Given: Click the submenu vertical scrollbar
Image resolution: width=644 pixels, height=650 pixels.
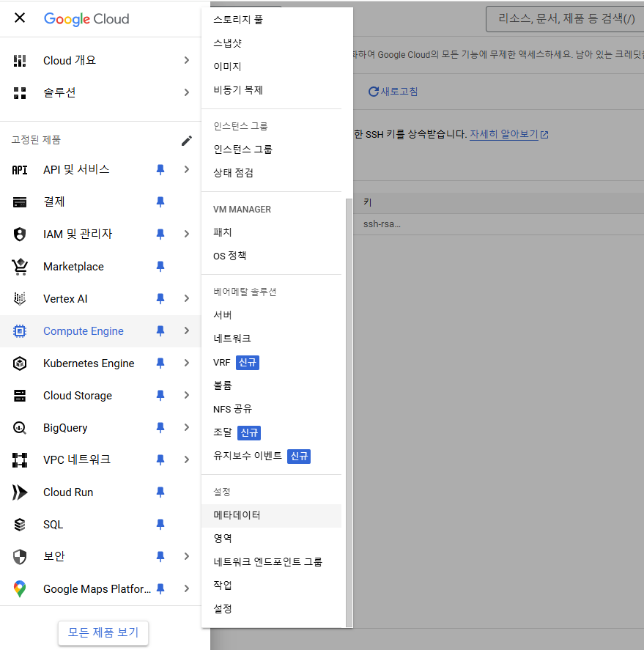Looking at the screenshot, I should (349, 413).
